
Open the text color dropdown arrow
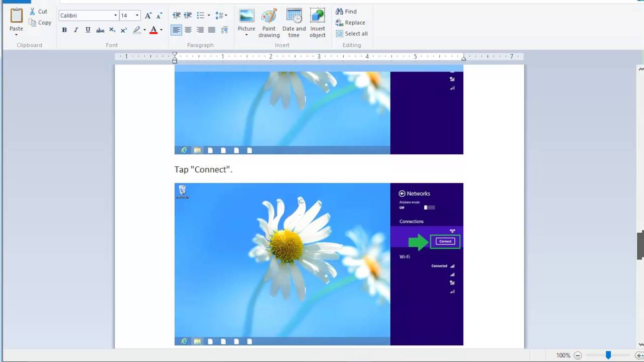pos(161,30)
